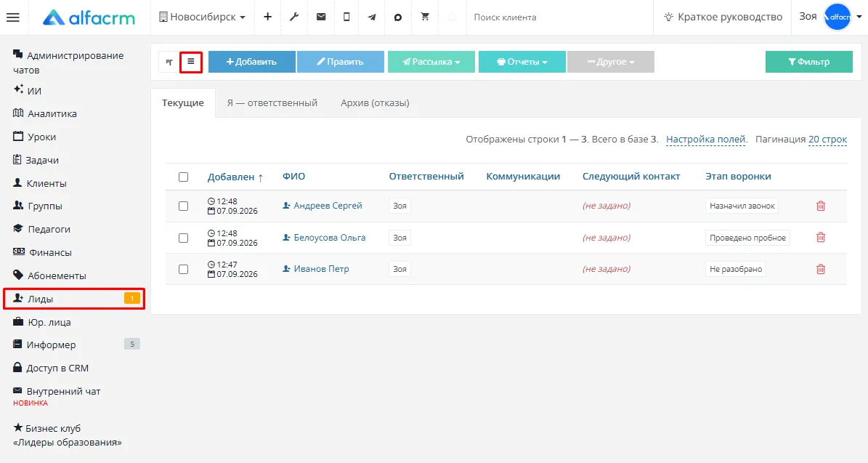Open the envelope mail icon
Screen dimensions: 868x463
321,17
